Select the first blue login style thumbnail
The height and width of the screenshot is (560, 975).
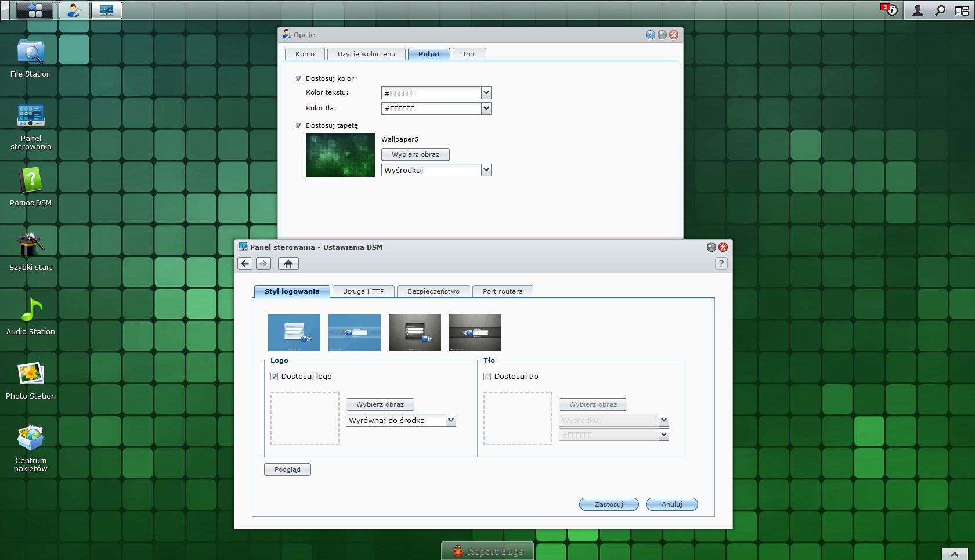(294, 333)
